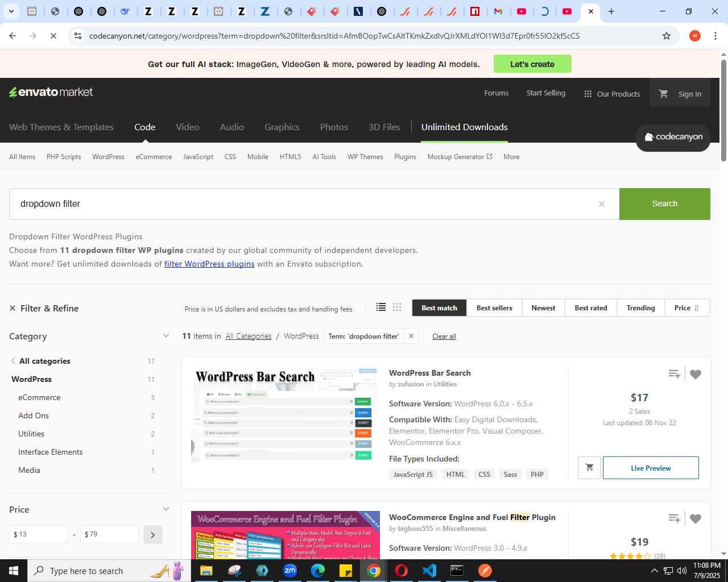This screenshot has height=582, width=728.
Task: Stop loading the page
Action: click(x=53, y=36)
